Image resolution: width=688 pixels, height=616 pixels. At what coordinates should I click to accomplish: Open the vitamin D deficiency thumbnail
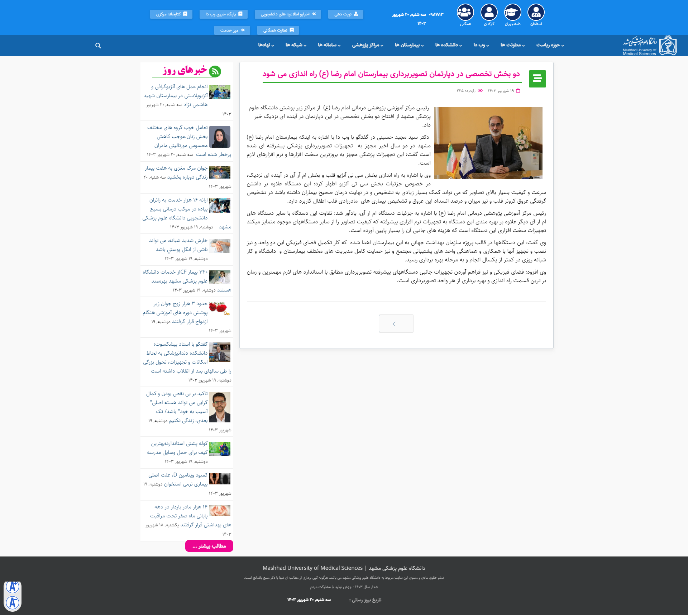(220, 479)
